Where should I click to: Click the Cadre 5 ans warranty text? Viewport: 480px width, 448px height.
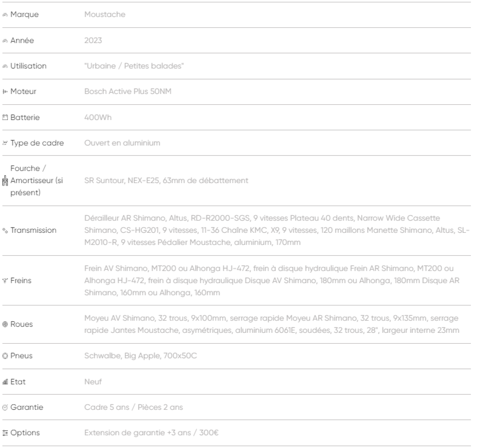pos(133,407)
